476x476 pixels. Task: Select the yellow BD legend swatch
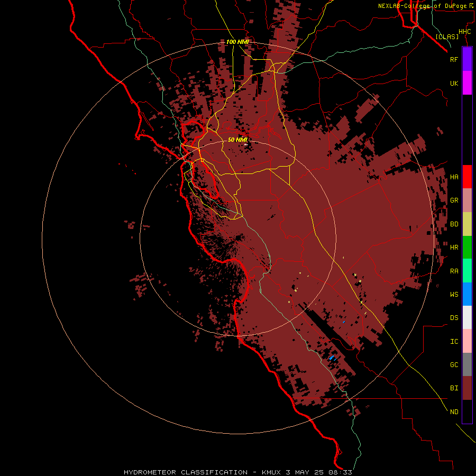pos(467,224)
